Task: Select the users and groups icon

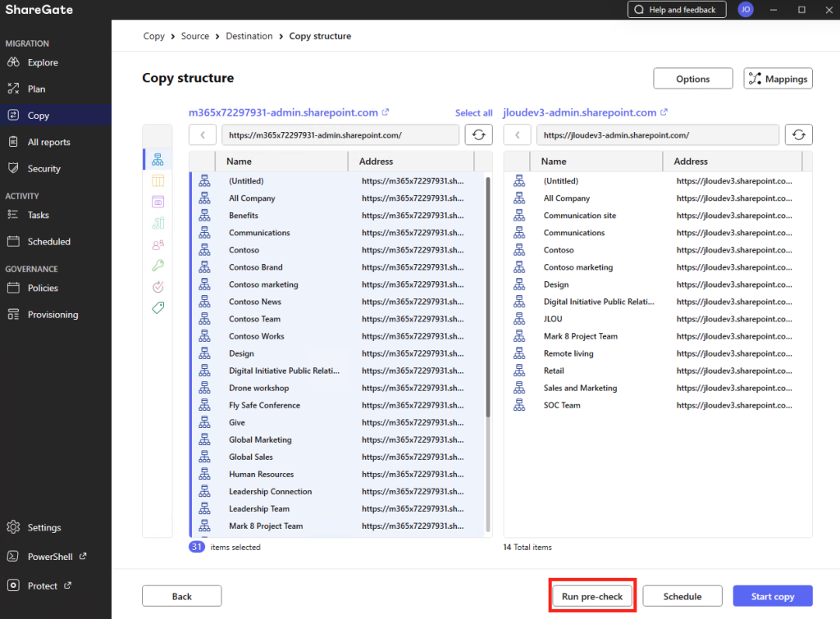Action: (x=157, y=244)
